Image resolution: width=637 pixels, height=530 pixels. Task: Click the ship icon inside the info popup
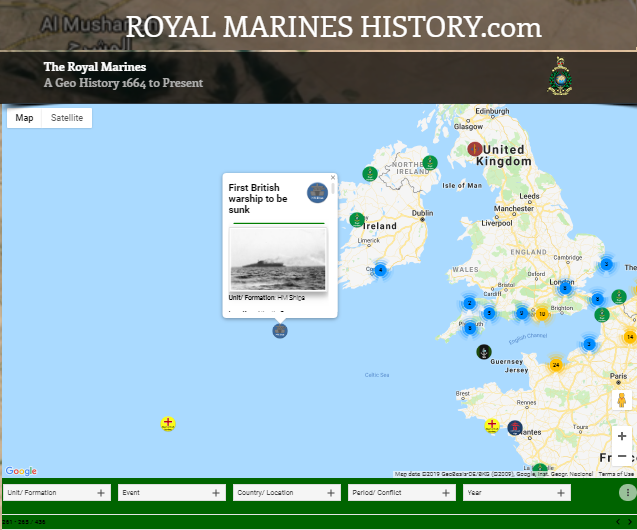[317, 193]
